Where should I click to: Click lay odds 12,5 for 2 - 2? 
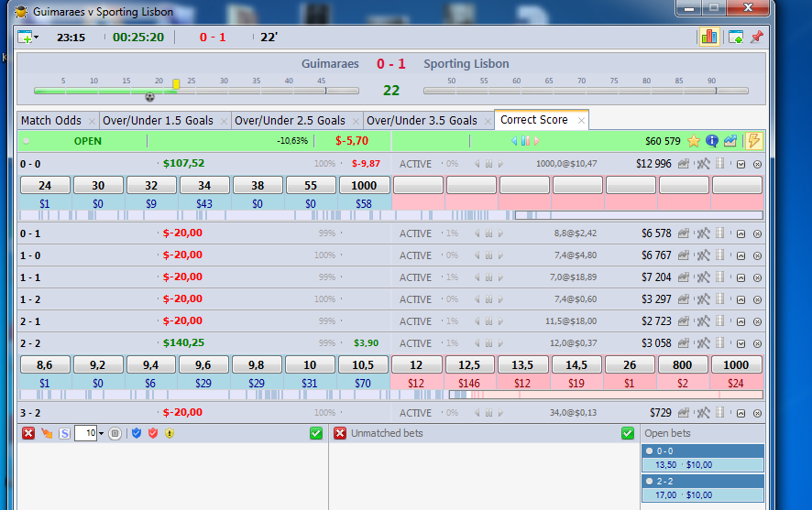click(x=469, y=364)
